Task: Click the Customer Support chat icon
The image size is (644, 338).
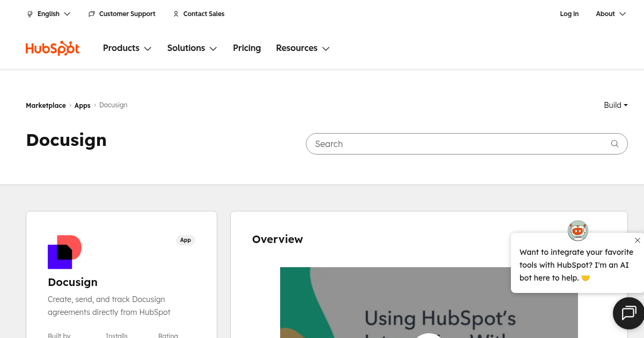Action: point(92,14)
